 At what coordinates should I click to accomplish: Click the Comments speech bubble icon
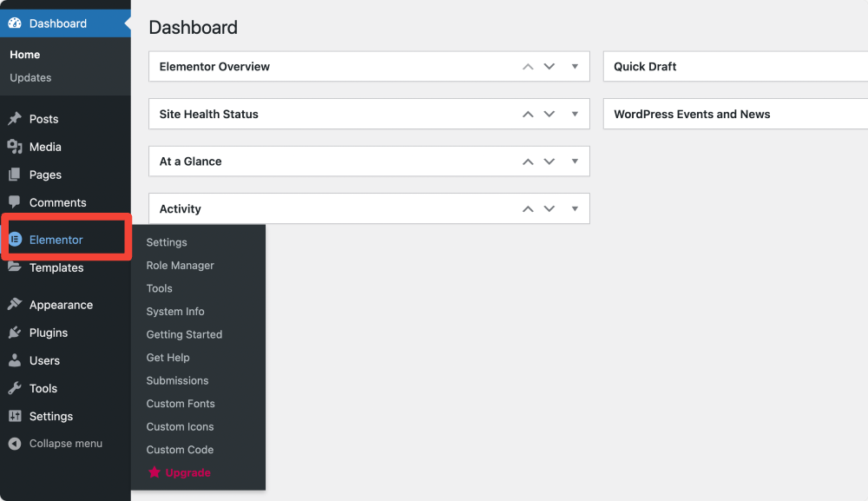point(15,202)
